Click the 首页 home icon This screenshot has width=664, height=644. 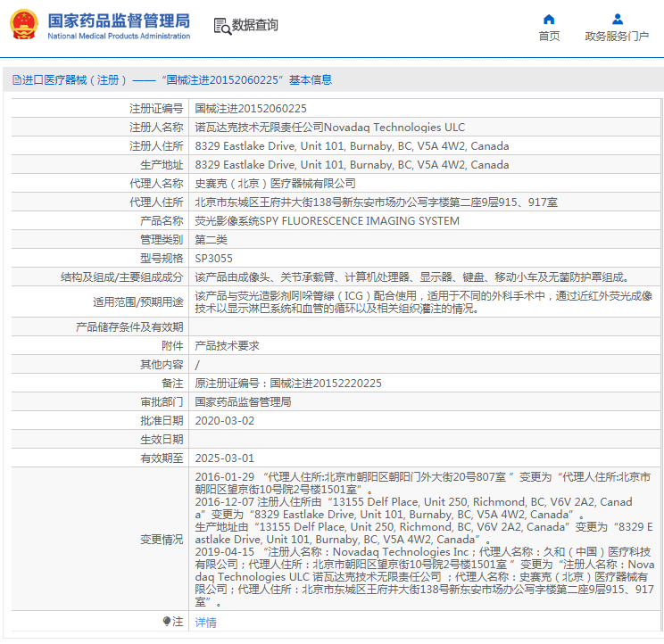tap(549, 20)
